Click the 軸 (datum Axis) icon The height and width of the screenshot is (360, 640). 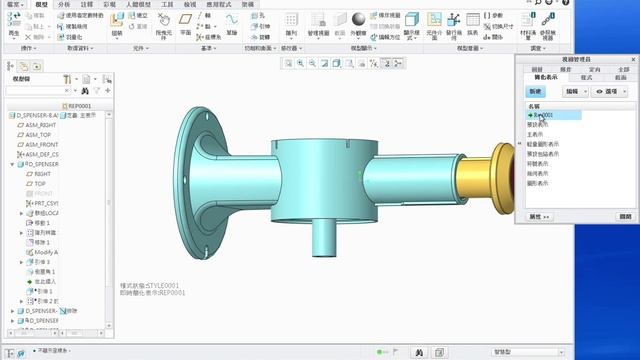[x=200, y=16]
